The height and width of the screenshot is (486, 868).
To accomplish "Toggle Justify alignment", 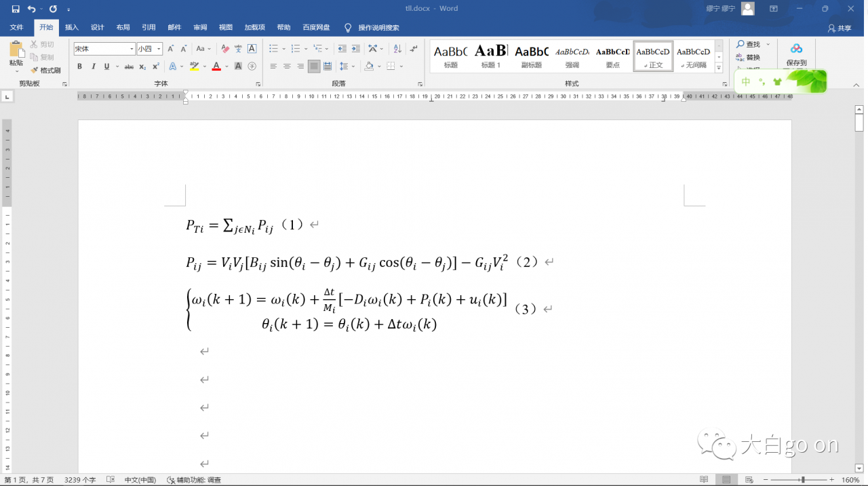I will click(x=314, y=67).
